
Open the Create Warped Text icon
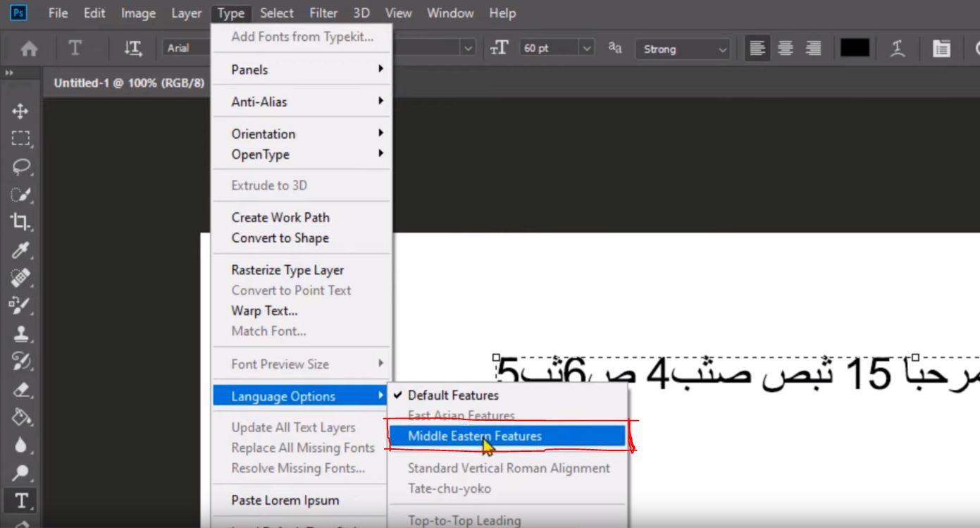(x=898, y=48)
